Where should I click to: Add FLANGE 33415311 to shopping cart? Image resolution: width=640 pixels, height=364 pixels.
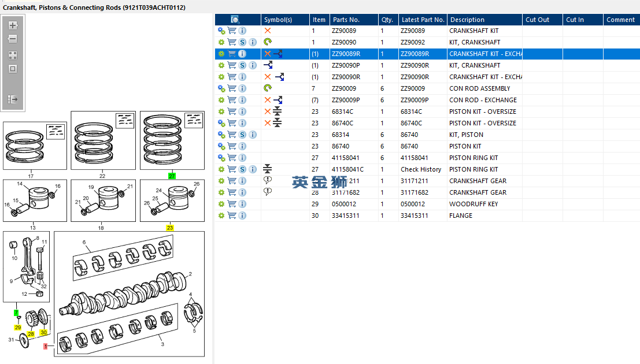(x=232, y=216)
